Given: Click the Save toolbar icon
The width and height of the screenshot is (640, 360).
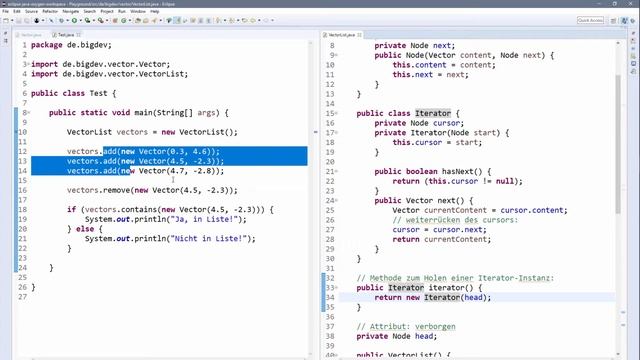Looking at the screenshot, I should click(19, 20).
